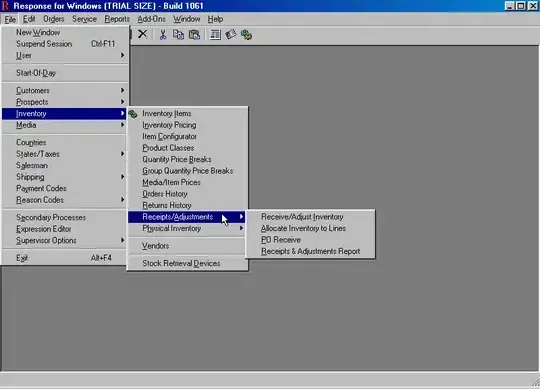Open Inventory Pricing
The width and height of the screenshot is (540, 389).
coord(187,125)
